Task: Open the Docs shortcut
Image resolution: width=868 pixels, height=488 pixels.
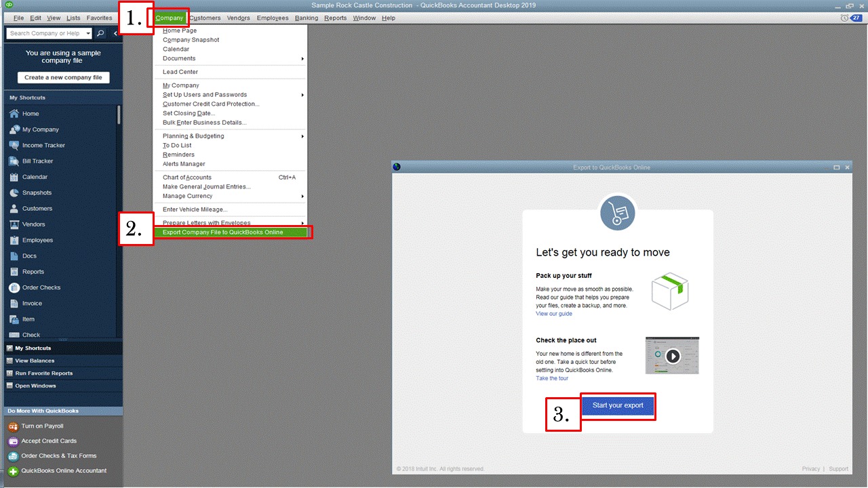Action: [x=28, y=256]
